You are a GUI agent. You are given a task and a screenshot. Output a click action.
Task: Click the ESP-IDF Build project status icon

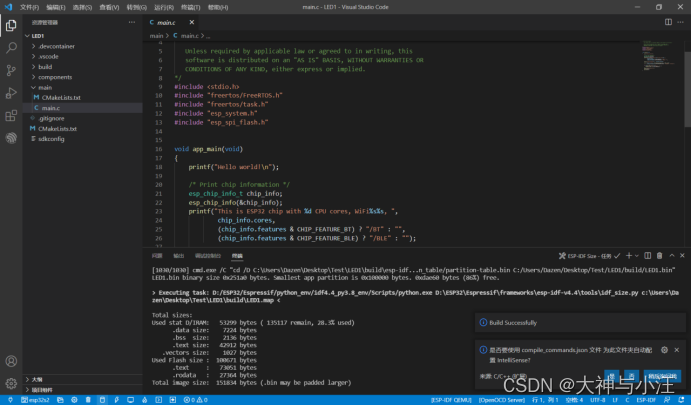click(102, 400)
